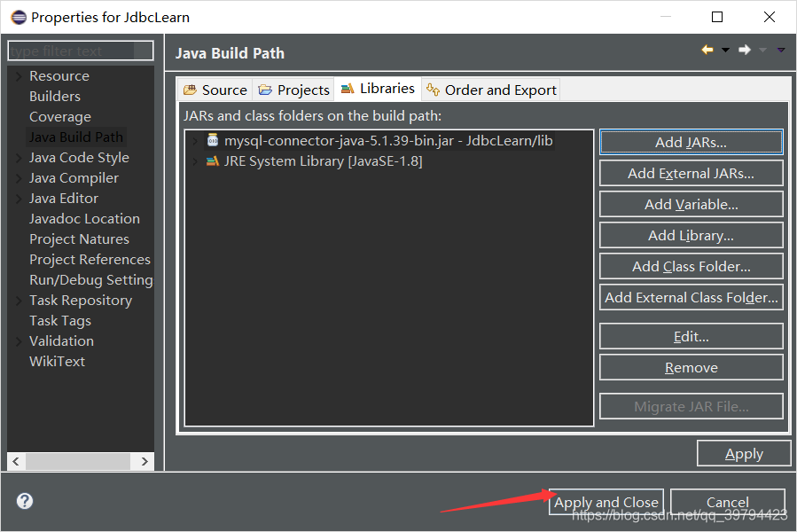
Task: Click Add External Class Folder... button
Action: pos(691,298)
